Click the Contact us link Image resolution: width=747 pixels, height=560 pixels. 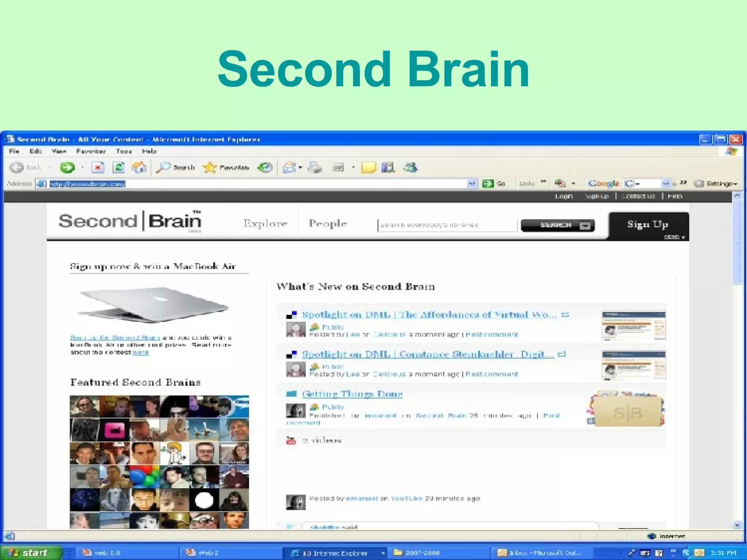tap(638, 196)
